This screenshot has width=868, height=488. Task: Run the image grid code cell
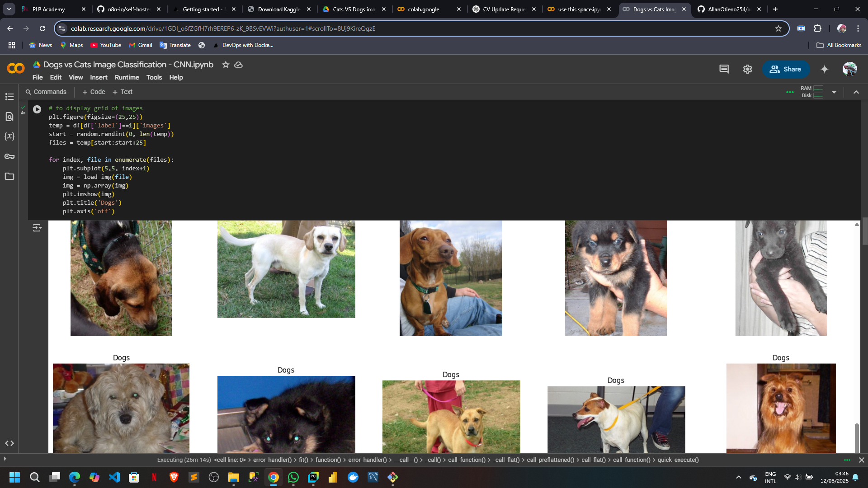(37, 109)
